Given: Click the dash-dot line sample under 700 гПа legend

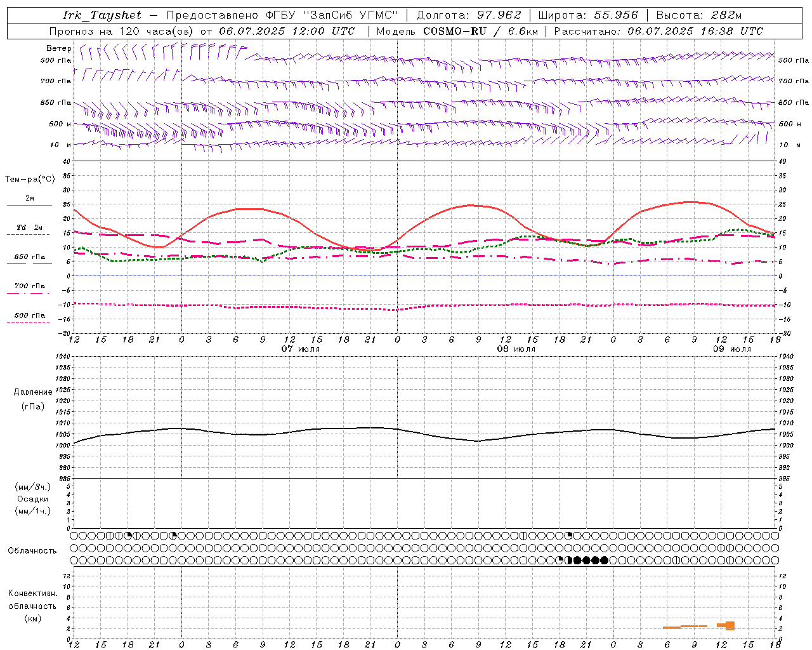Looking at the screenshot, I should tap(28, 293).
